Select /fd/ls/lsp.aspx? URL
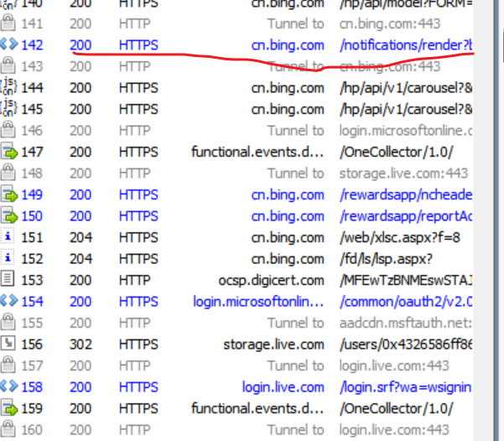 tap(386, 259)
